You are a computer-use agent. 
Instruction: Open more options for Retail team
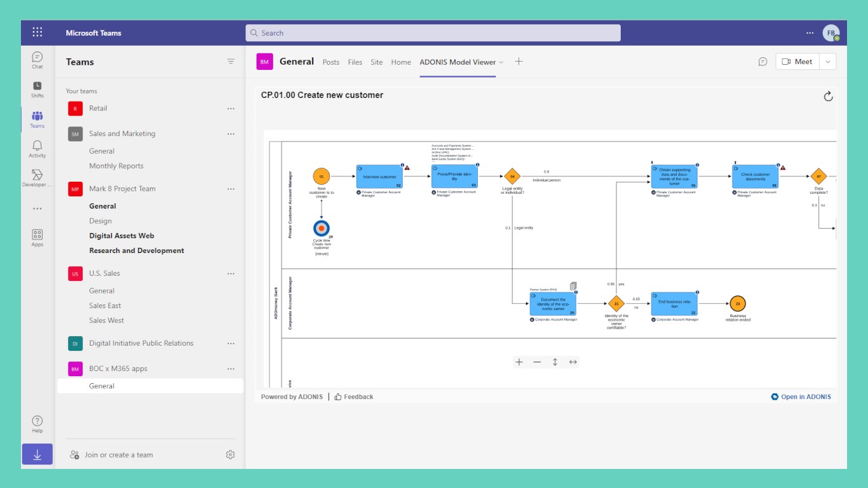(231, 109)
